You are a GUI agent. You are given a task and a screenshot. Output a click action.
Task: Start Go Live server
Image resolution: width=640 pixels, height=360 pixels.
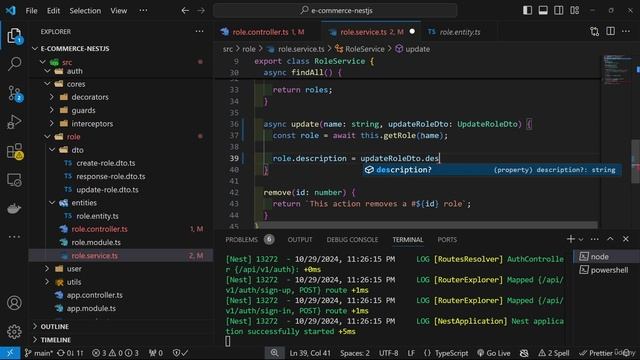click(493, 353)
